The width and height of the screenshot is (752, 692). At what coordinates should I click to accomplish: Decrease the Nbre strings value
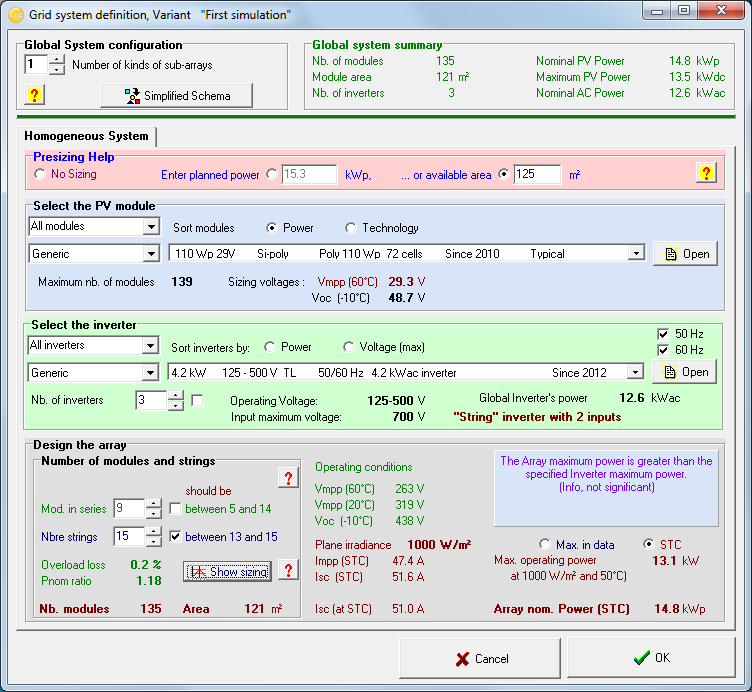coord(153,541)
